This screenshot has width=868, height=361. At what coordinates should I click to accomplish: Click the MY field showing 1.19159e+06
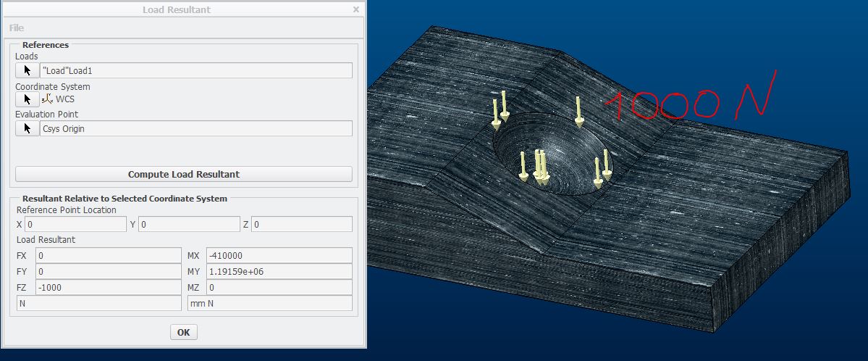coord(279,272)
